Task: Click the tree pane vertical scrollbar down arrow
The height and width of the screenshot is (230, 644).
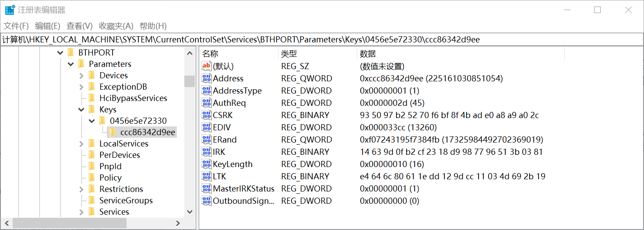Action: (190, 212)
